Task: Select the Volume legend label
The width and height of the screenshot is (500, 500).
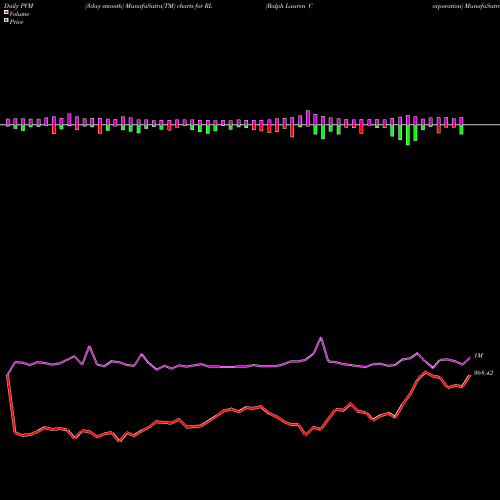Action: click(19, 14)
